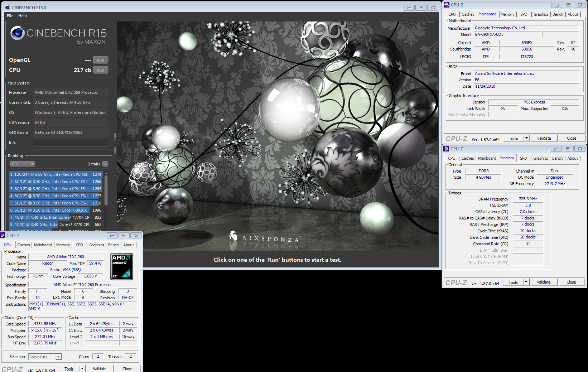
Task: Click the Bus Speed value 272.01 MHz
Action: [x=45, y=337]
